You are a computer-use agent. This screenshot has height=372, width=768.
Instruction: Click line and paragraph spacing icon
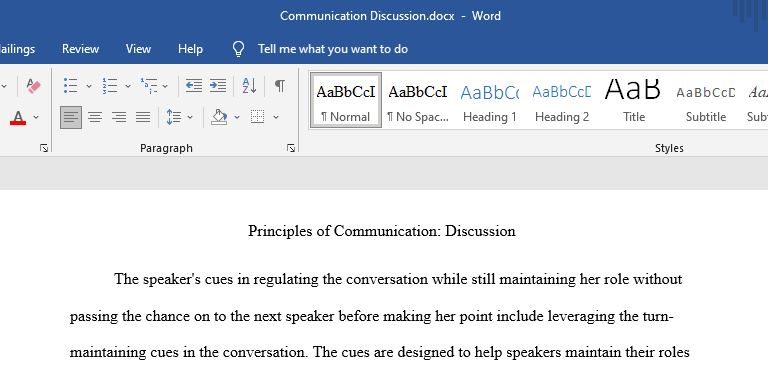click(x=174, y=117)
